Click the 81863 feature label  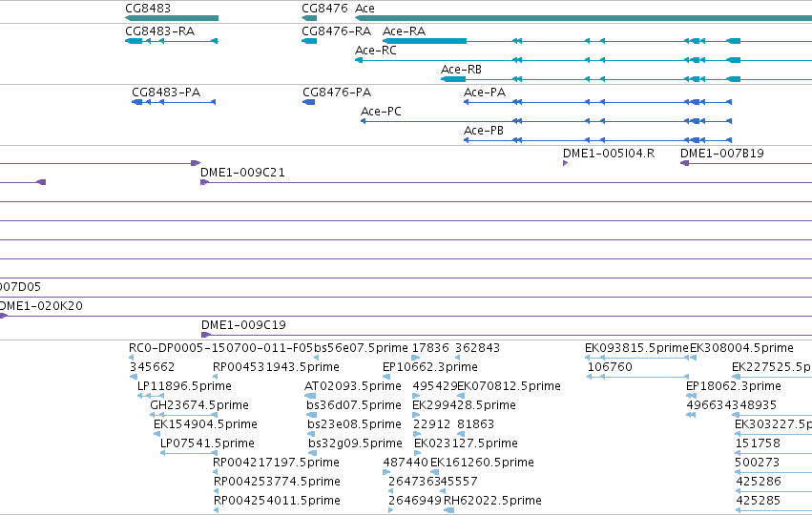pyautogui.click(x=475, y=424)
